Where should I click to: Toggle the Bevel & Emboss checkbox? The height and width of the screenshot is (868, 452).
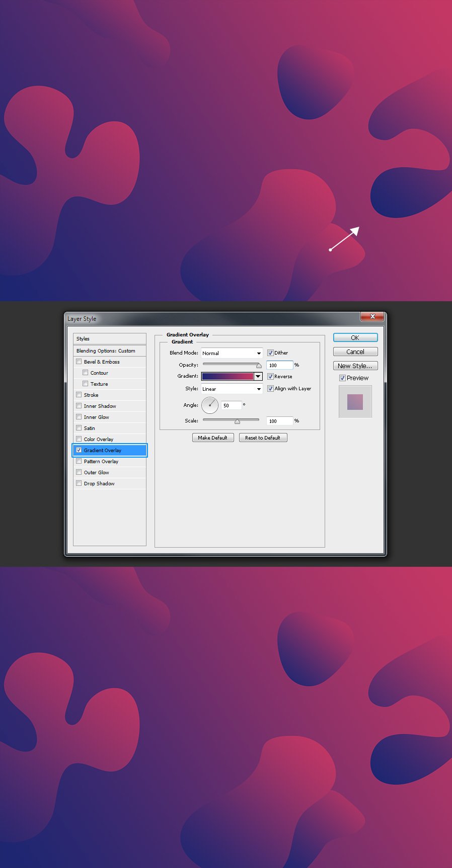click(x=79, y=362)
